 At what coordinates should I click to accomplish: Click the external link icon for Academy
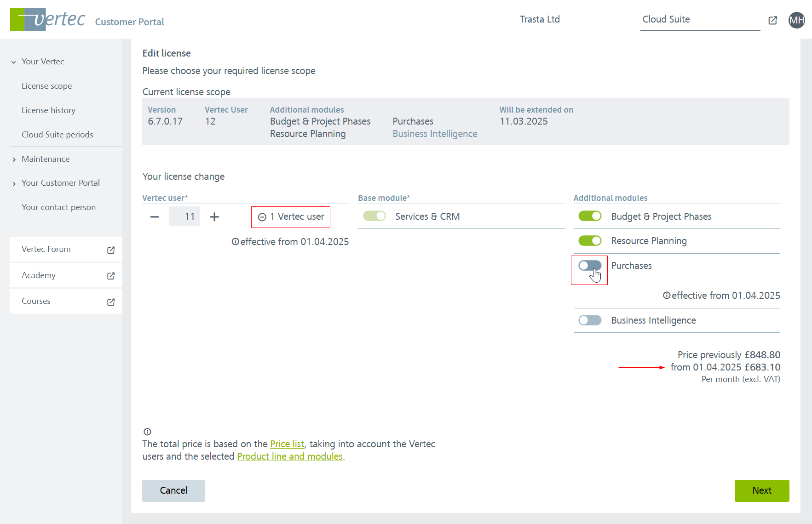click(x=111, y=276)
